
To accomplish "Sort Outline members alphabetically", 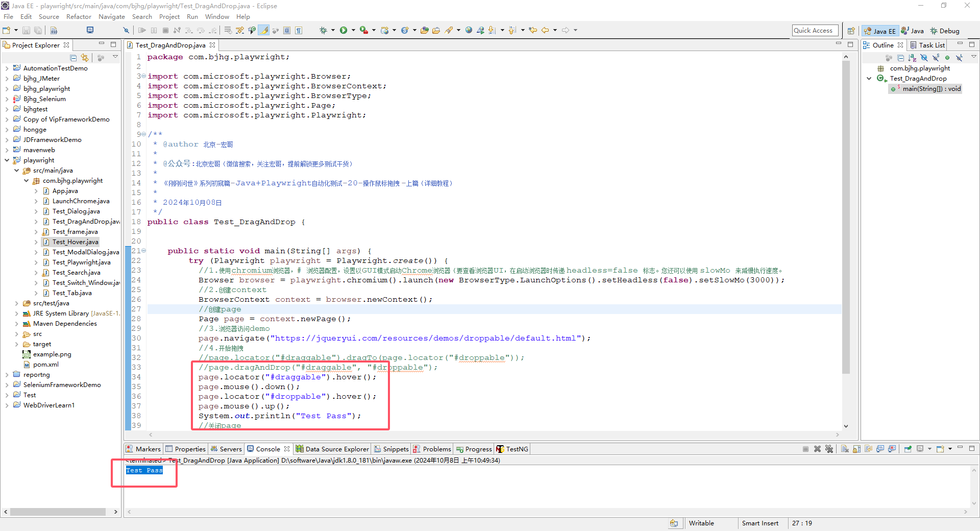I will pos(912,58).
